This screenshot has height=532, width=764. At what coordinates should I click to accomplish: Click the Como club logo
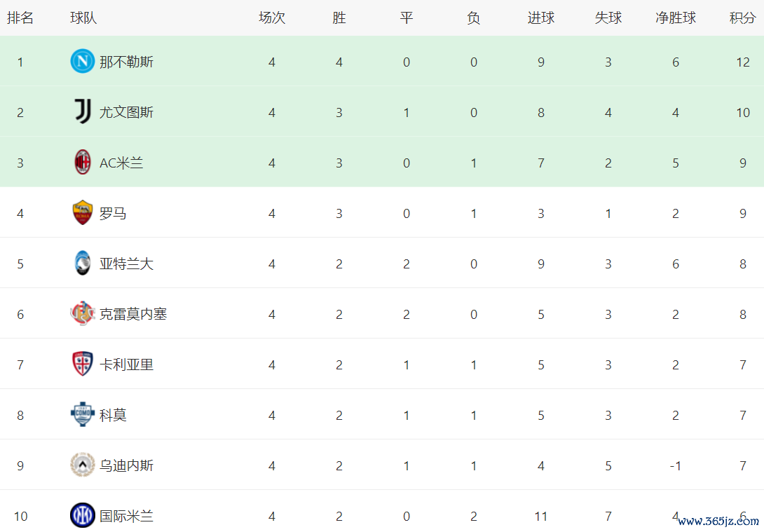click(83, 415)
